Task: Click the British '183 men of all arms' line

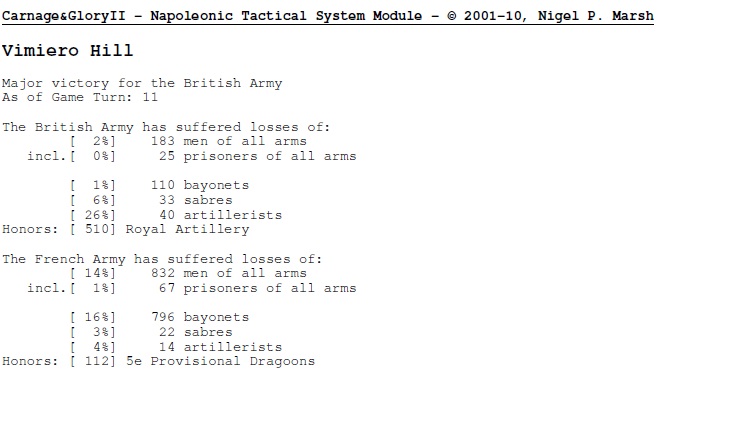Action: tap(188, 141)
